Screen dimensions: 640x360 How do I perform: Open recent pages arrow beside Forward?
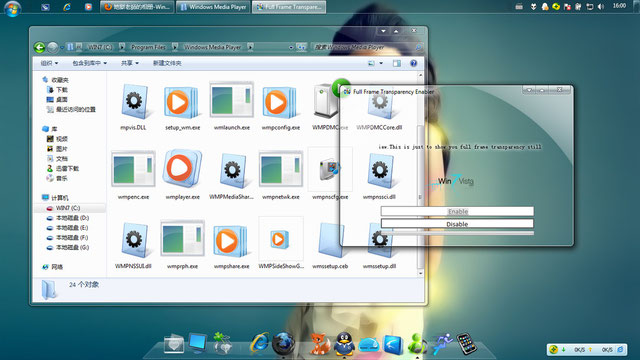(x=62, y=48)
